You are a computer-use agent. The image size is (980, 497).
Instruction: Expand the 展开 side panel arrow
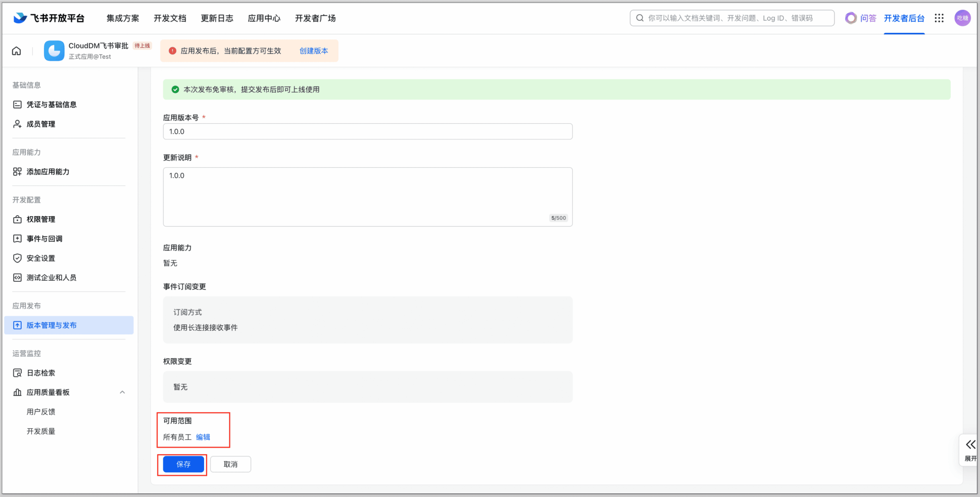coord(970,445)
